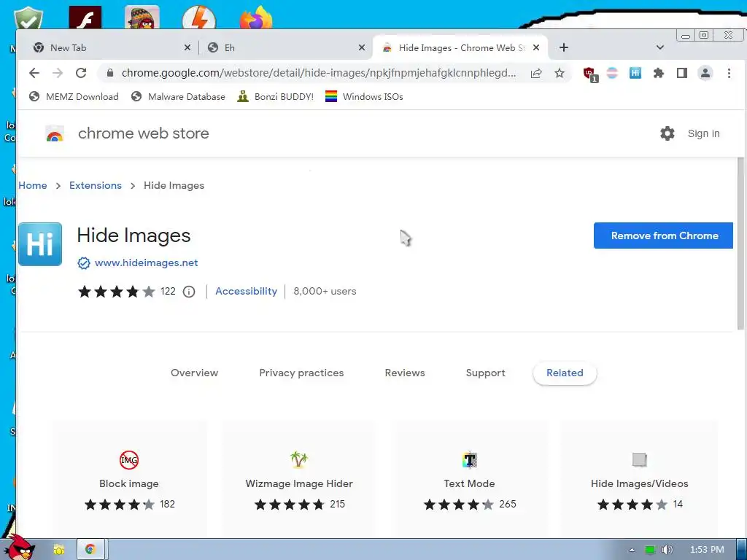
Task: Go back to the previous page
Action: pos(34,73)
